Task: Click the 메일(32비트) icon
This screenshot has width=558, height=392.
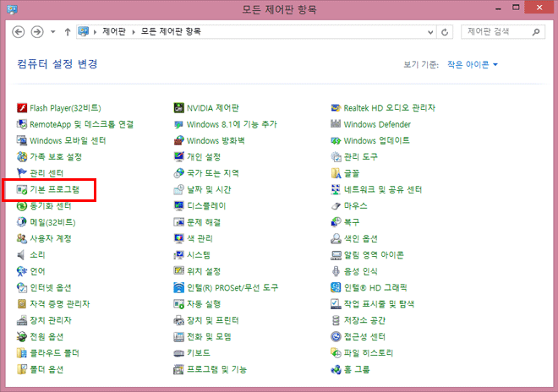Action: pos(22,222)
